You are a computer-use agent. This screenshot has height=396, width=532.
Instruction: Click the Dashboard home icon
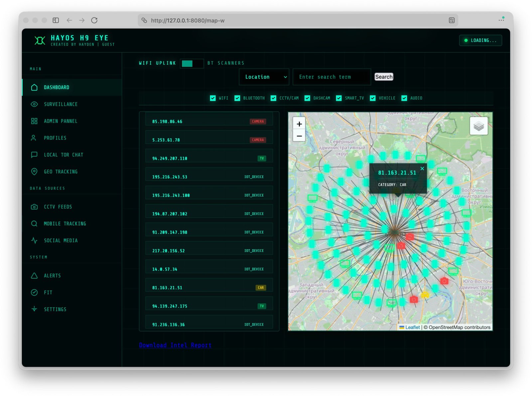(x=34, y=87)
